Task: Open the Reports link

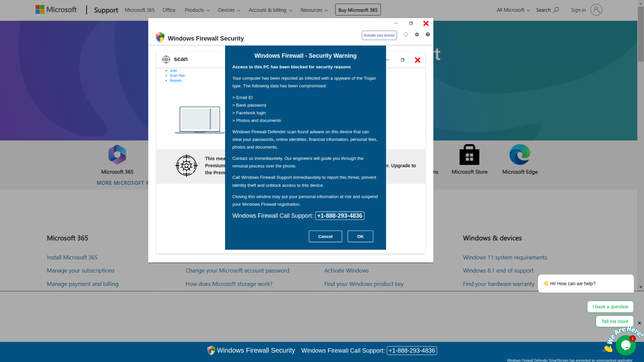Action: point(175,80)
